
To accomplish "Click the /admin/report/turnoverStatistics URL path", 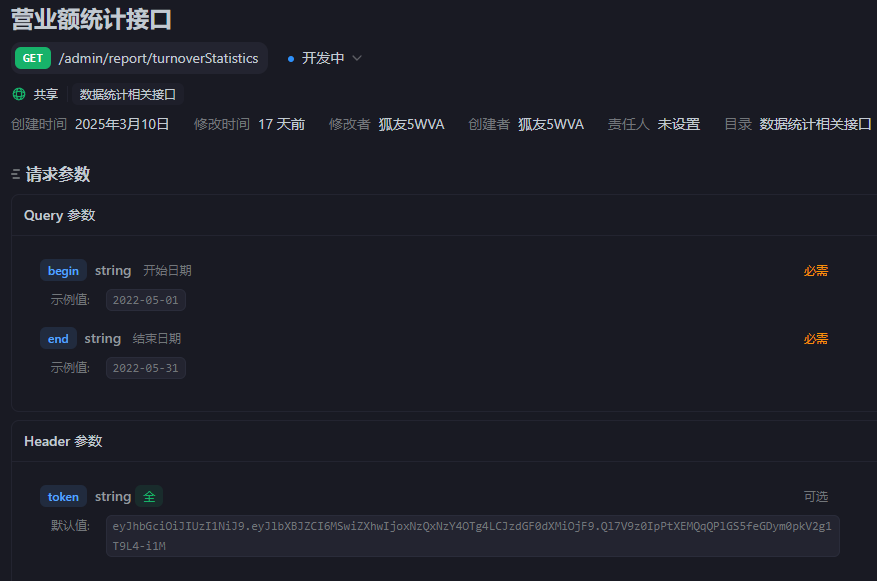I will [158, 58].
